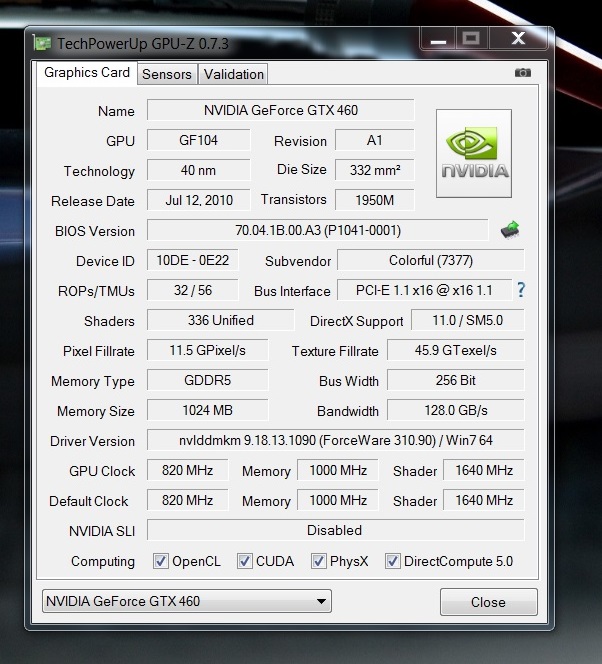
Task: Click the Release Date field Jul 12, 2010
Action: pyautogui.click(x=199, y=200)
